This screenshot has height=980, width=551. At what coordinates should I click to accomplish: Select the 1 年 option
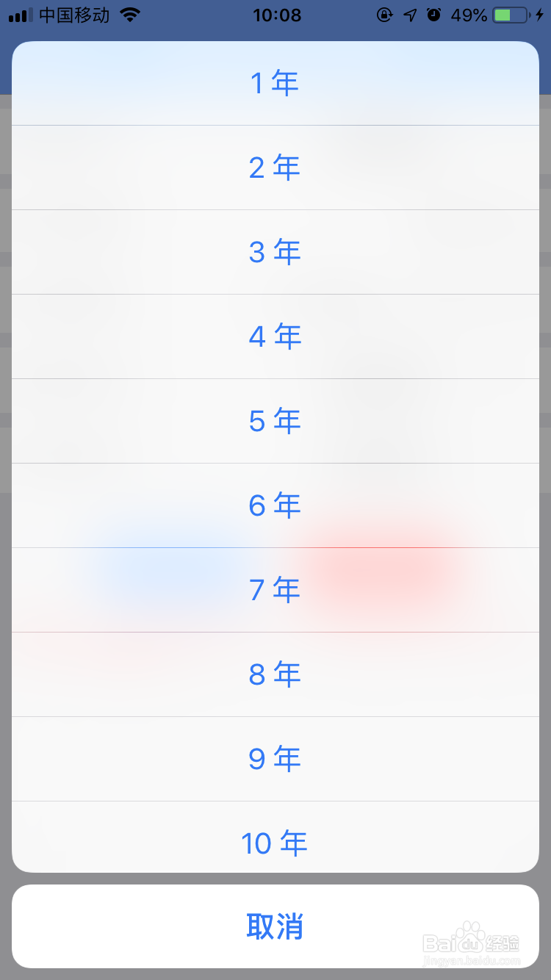[275, 84]
